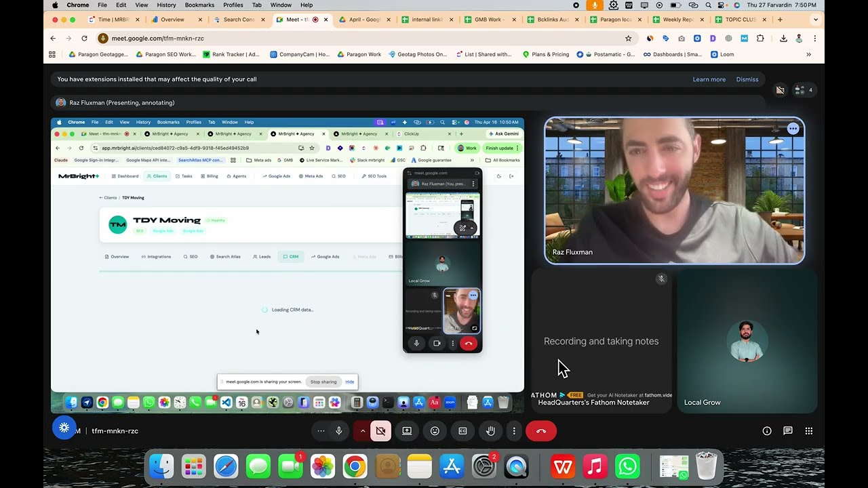Open the activities grid icon

(809, 431)
